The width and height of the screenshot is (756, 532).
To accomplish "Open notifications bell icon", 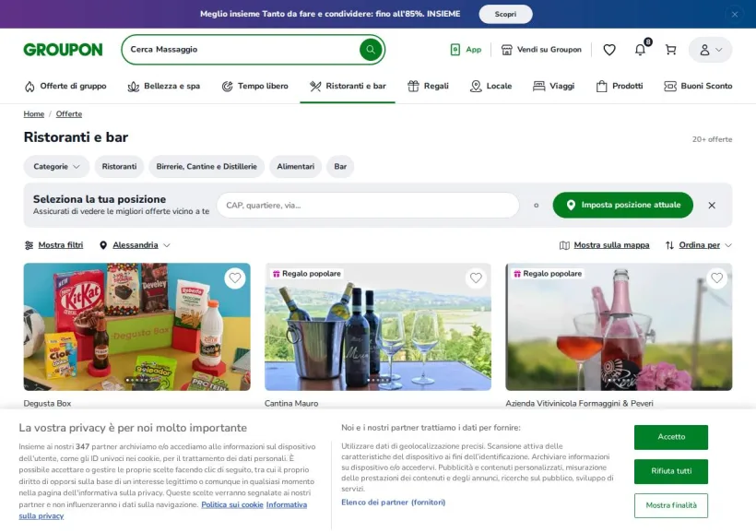I will 640,50.
